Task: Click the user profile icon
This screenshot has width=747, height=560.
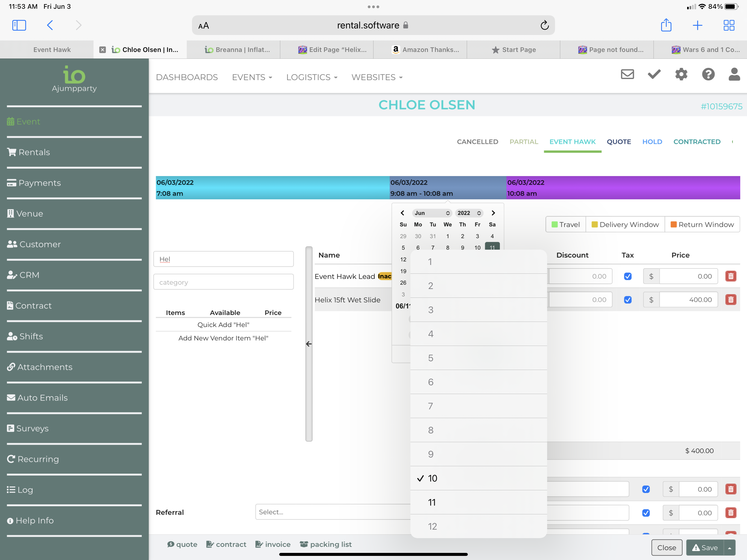Action: point(734,74)
